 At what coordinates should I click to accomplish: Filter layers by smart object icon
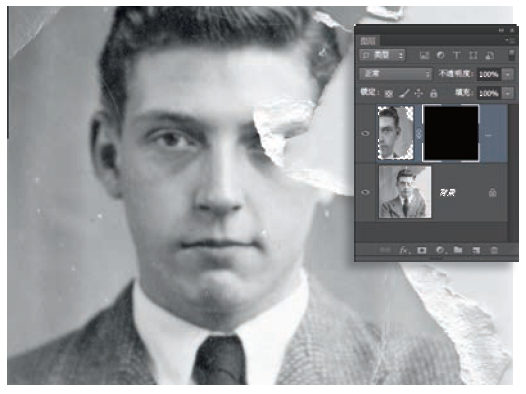pos(489,55)
